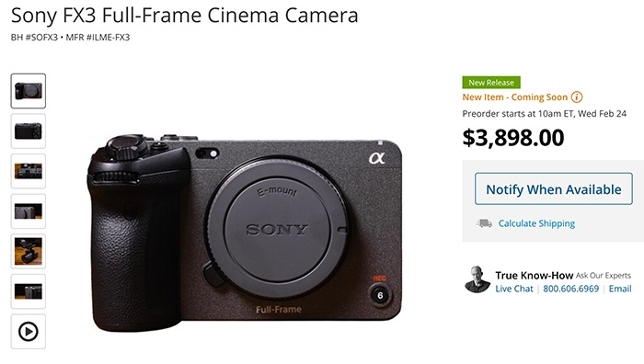Select the fifth rigged camera thumbnail

pyautogui.click(x=29, y=252)
